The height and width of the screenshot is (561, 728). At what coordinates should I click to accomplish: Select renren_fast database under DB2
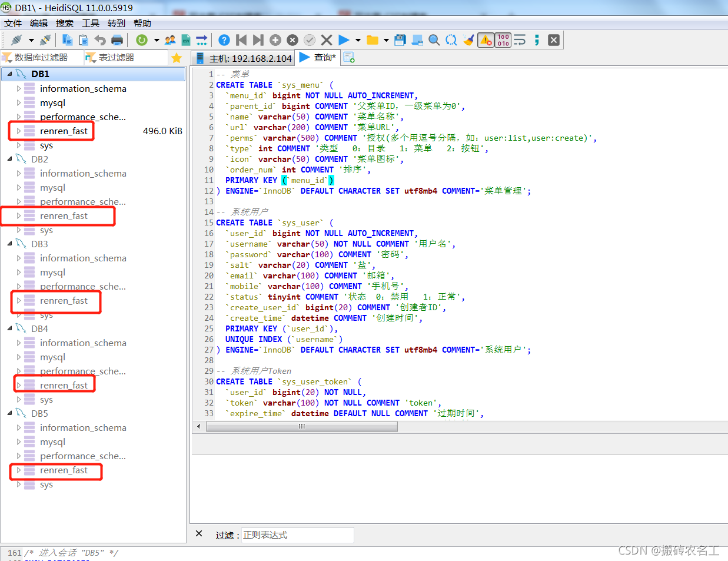(64, 216)
